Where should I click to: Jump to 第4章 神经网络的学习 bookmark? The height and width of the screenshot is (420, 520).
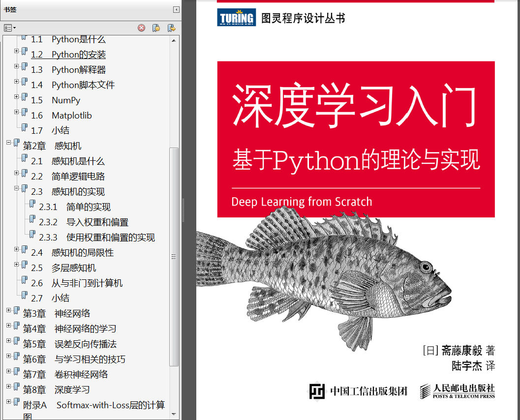click(x=70, y=329)
